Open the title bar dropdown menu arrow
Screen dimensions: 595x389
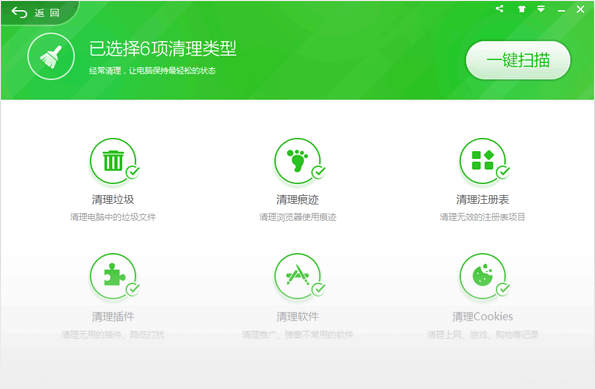(541, 9)
